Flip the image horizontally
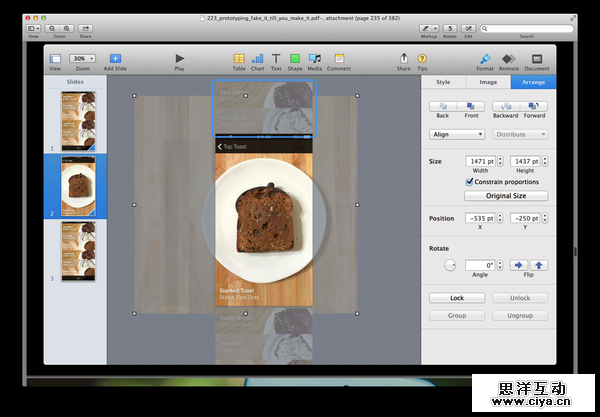 [518, 265]
